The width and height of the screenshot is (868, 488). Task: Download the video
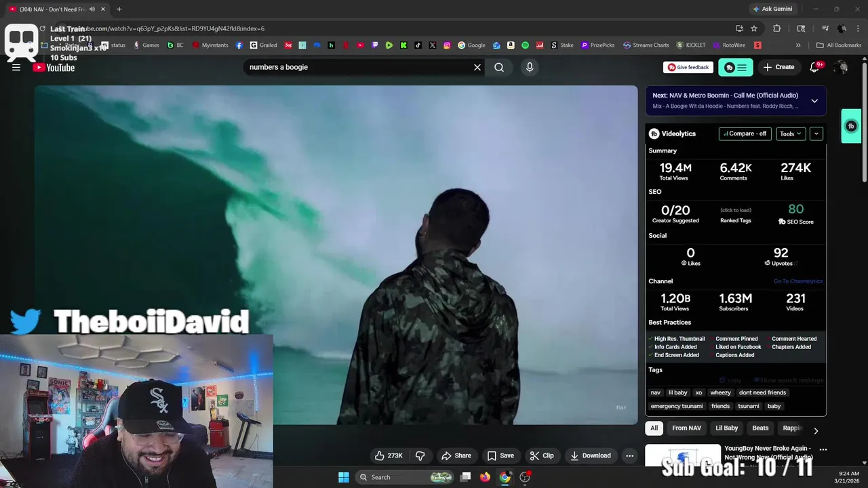click(591, 455)
